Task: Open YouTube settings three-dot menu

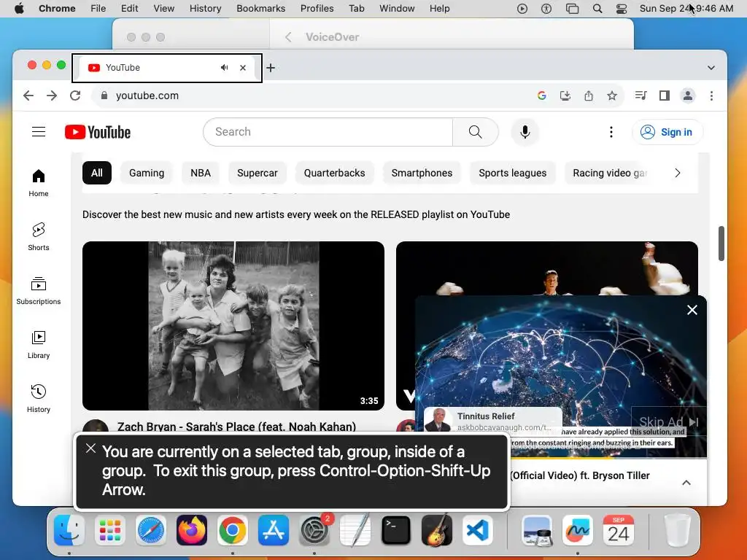Action: click(611, 132)
